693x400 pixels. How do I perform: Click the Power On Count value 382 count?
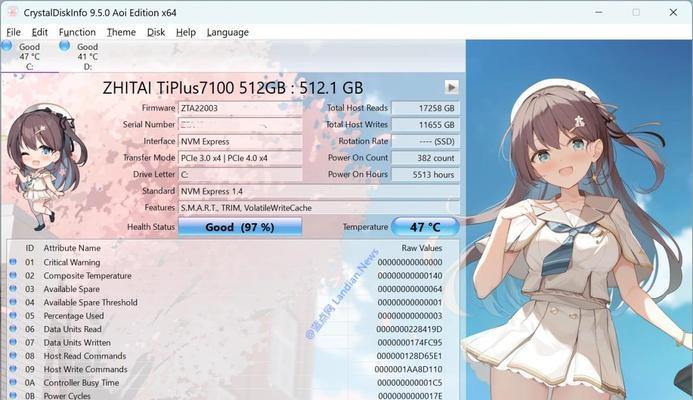[425, 158]
